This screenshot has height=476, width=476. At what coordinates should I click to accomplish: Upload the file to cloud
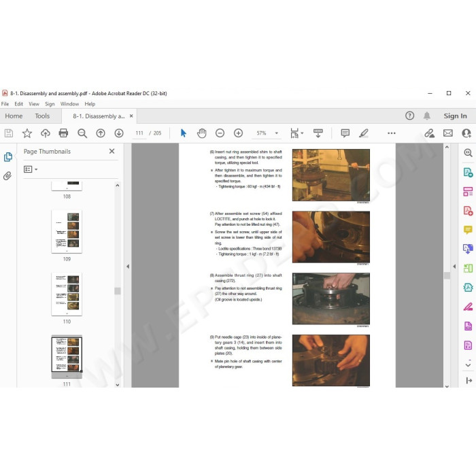(x=46, y=133)
